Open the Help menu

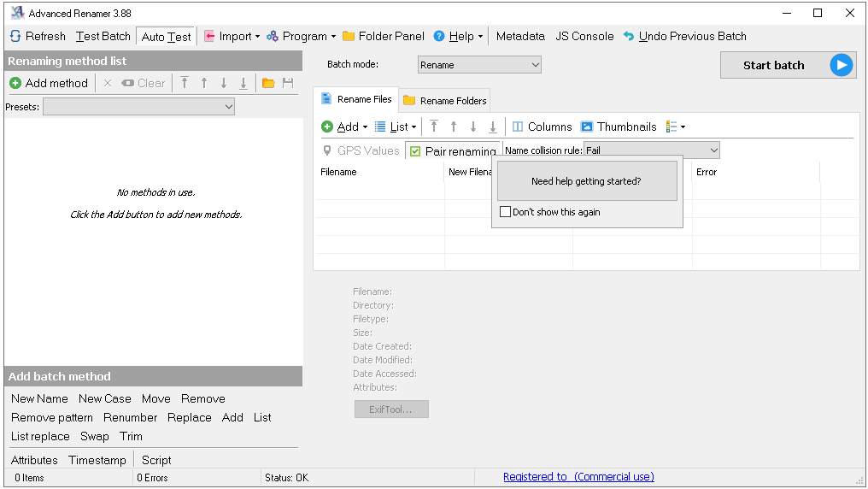(459, 37)
